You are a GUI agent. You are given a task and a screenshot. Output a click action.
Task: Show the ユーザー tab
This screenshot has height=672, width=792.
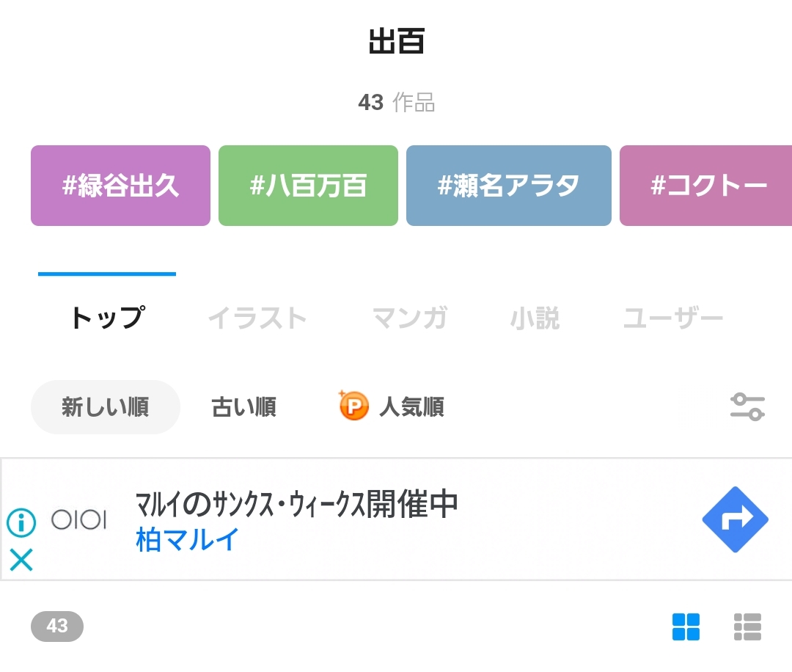click(672, 318)
